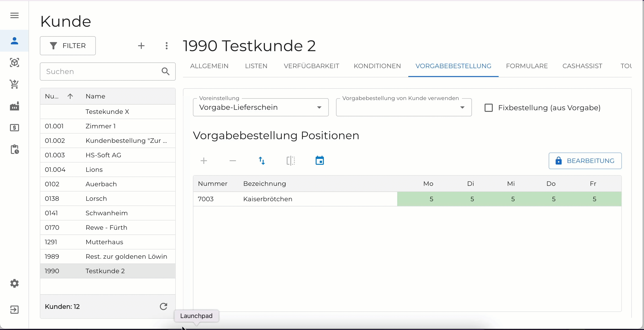Select the factory sidebar icon
The image size is (644, 330).
point(14,106)
